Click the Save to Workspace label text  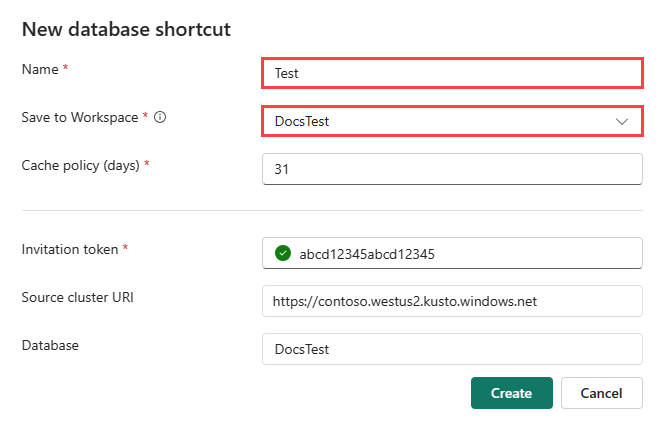(79, 118)
